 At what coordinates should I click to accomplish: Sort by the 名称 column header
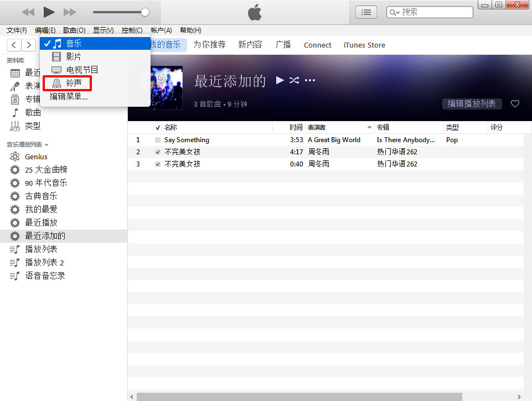217,127
